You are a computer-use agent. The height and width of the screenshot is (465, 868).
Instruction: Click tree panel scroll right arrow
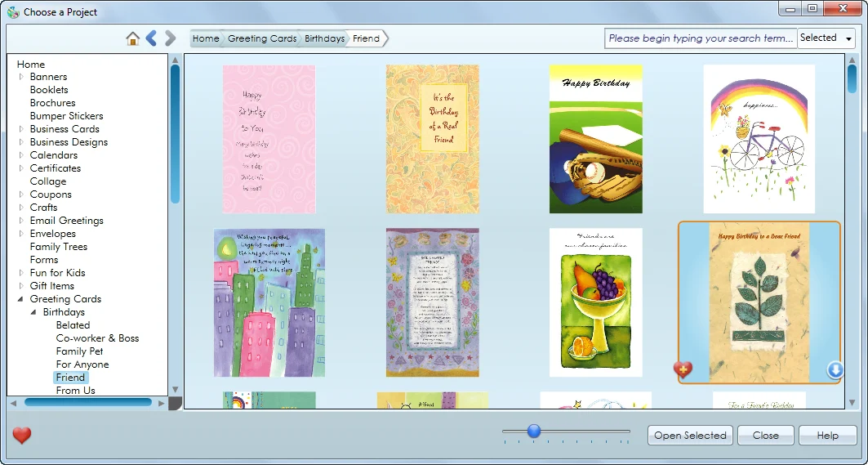(162, 403)
